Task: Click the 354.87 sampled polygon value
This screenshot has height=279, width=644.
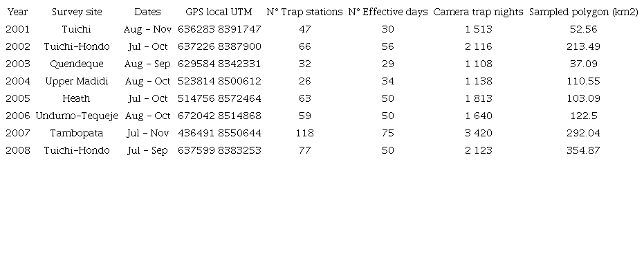Action: click(x=583, y=150)
